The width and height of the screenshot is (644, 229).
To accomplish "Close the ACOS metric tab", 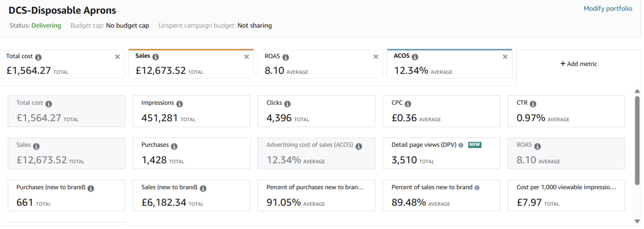I will (505, 57).
